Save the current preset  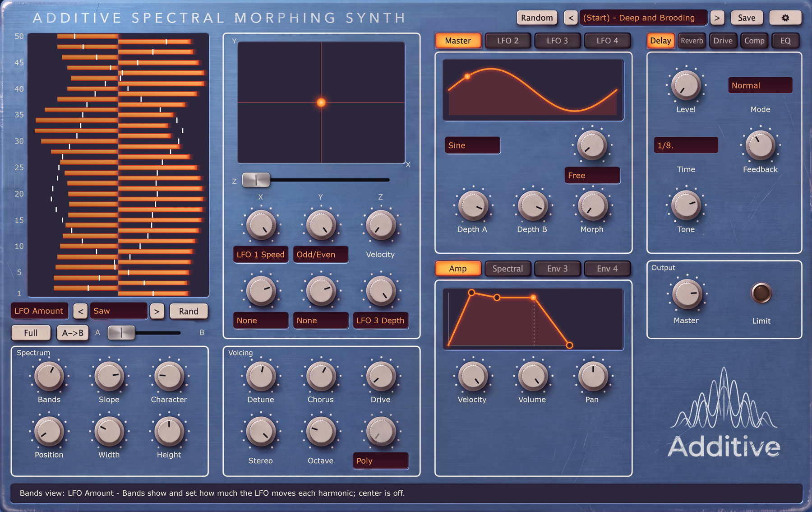coord(747,18)
